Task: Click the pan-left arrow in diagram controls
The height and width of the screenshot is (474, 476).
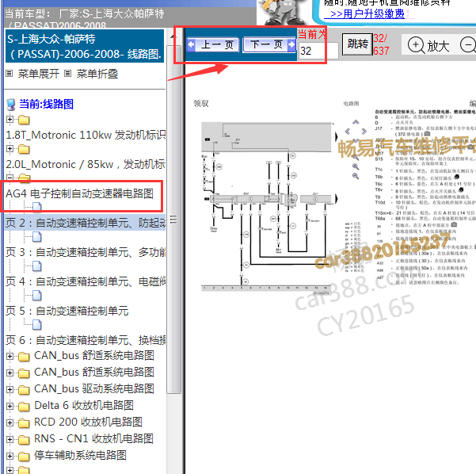Action: click(x=348, y=131)
